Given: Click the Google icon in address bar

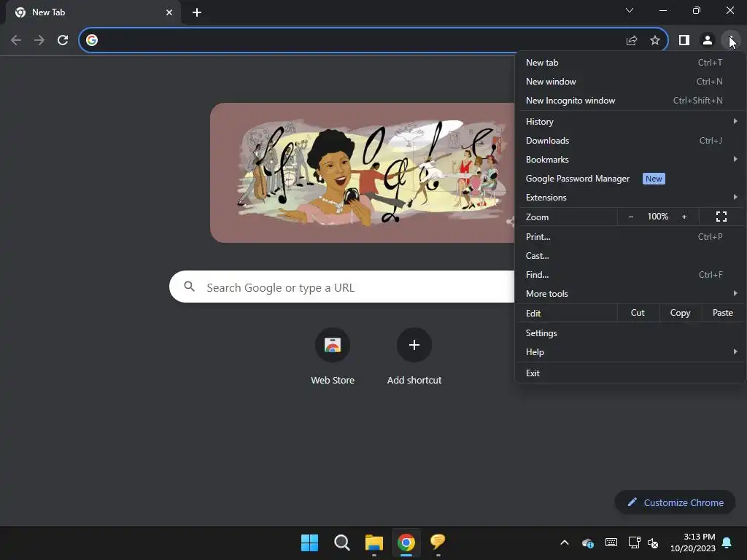Looking at the screenshot, I should (92, 40).
